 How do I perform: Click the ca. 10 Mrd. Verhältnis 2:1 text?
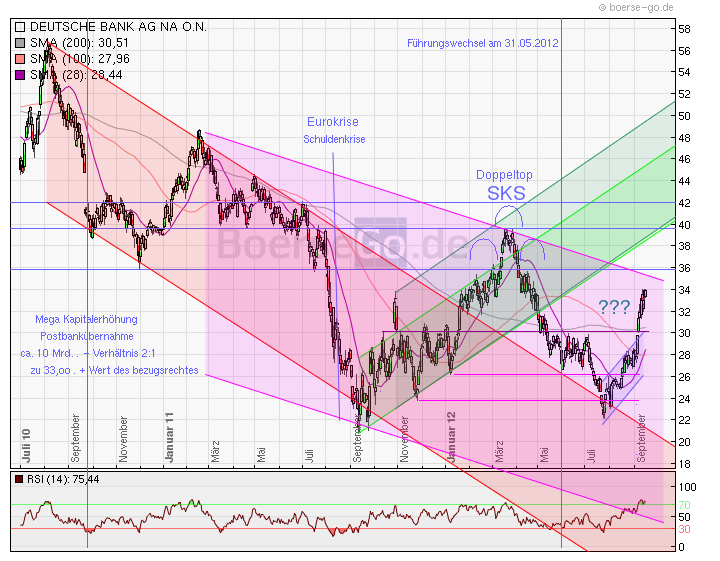tap(88, 353)
